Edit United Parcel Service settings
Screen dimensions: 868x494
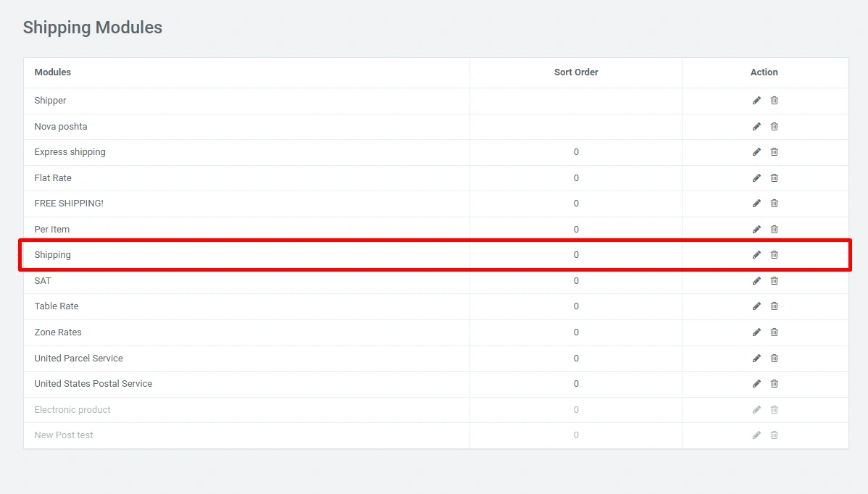point(756,359)
